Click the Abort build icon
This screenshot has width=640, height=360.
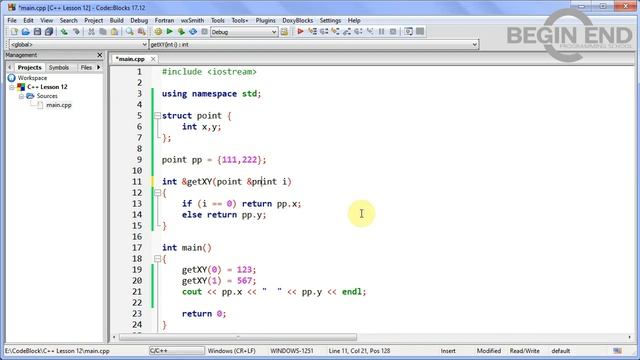coord(204,32)
